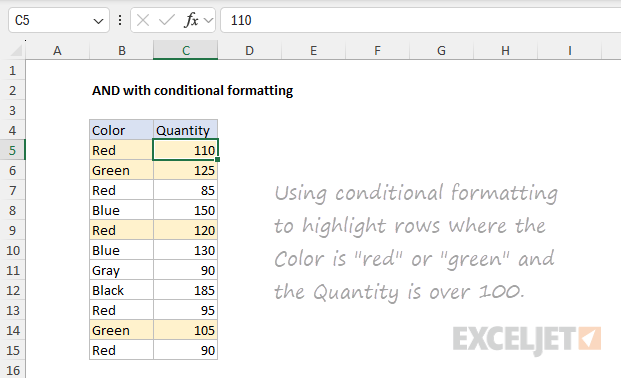Image resolution: width=621 pixels, height=378 pixels.
Task: Select row 9 header
Action: coord(13,230)
